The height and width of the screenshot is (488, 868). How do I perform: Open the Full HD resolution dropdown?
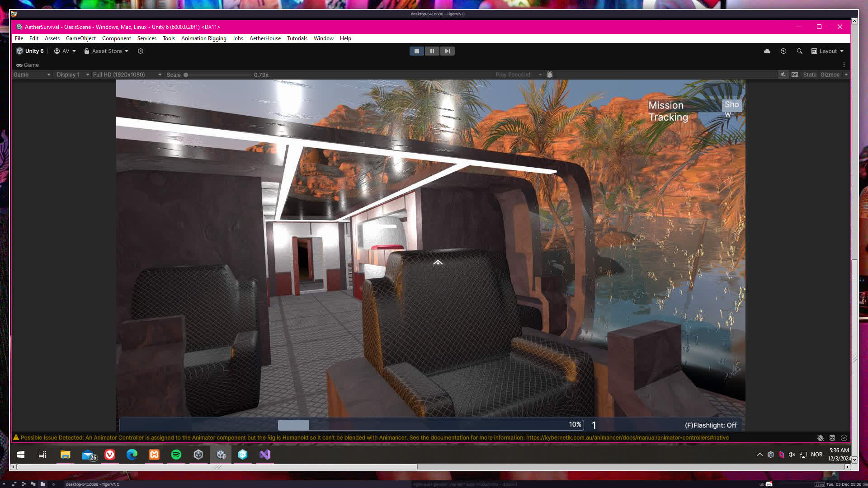(x=127, y=75)
